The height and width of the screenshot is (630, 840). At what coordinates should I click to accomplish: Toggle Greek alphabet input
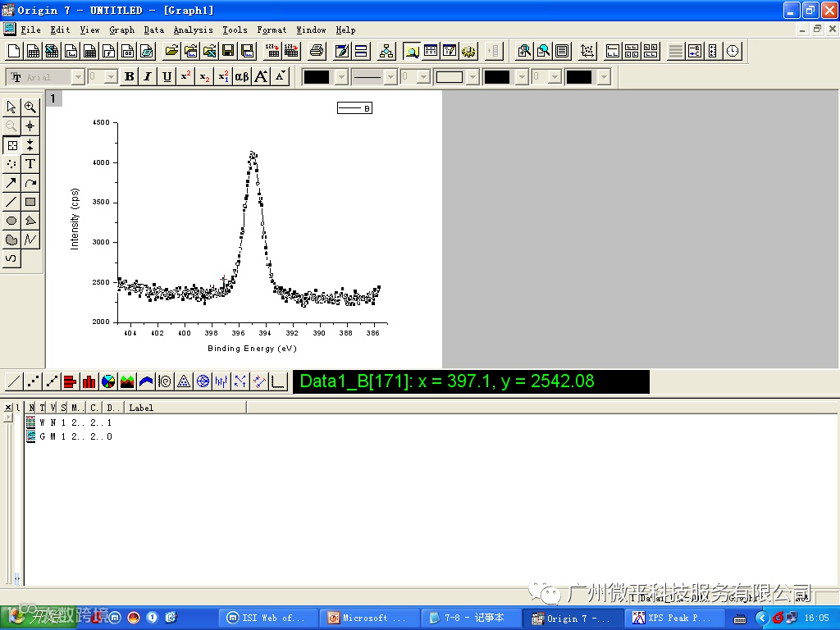(242, 76)
